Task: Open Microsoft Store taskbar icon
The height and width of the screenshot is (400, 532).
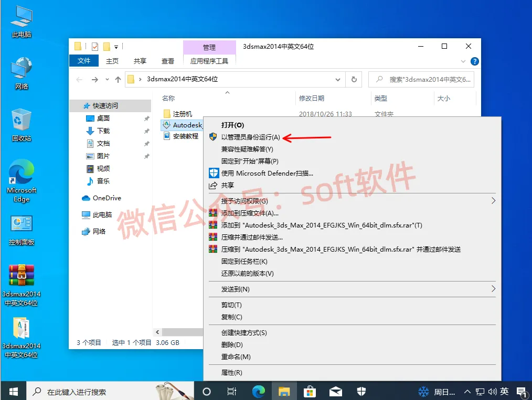Action: (x=310, y=392)
